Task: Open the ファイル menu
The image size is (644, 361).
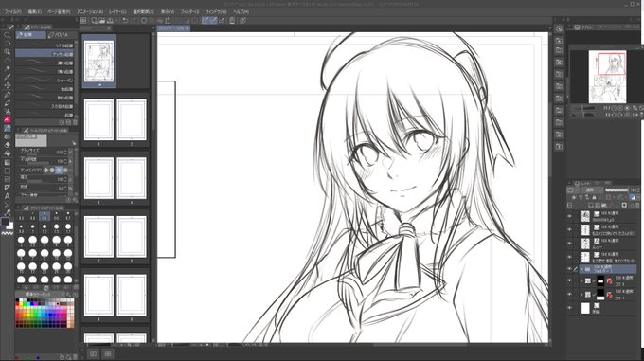Action: coord(12,12)
